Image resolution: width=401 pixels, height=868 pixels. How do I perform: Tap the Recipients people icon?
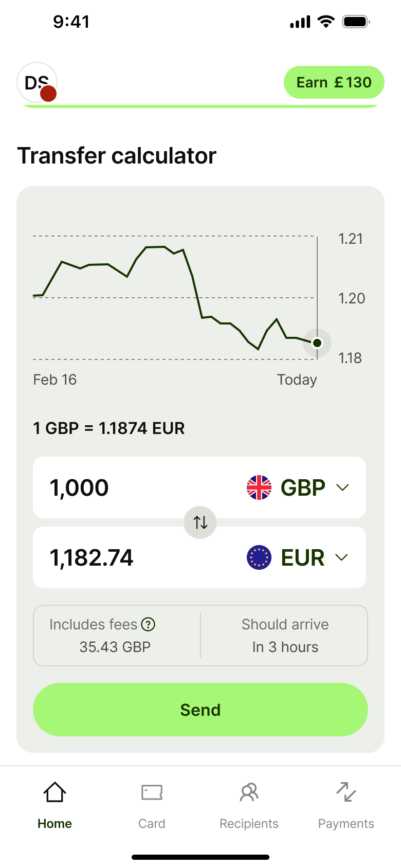(x=249, y=792)
